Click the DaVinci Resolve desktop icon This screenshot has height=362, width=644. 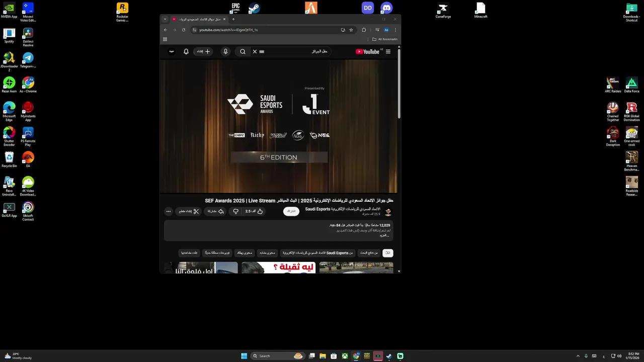tap(28, 37)
